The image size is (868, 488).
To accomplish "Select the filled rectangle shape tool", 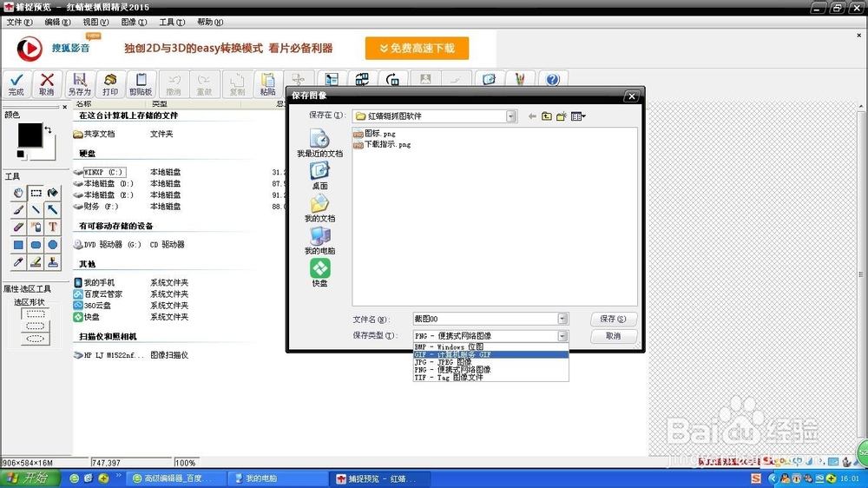I will pos(18,245).
